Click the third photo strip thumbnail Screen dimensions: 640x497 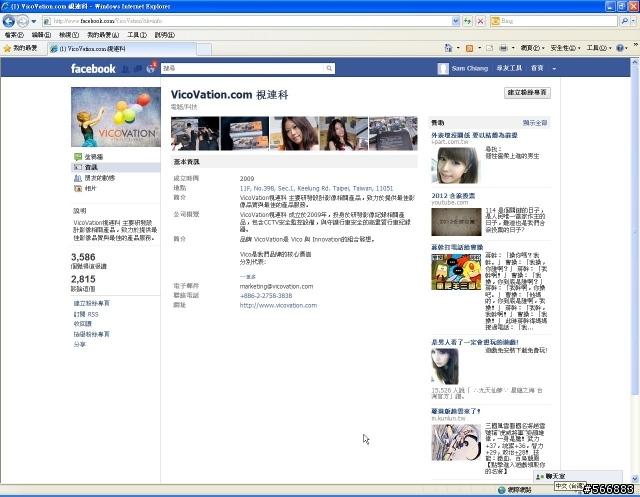[294, 133]
